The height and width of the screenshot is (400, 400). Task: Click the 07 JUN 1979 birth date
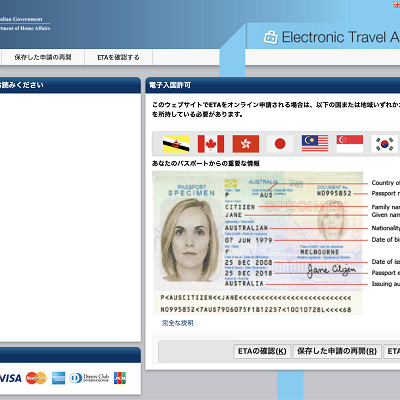click(x=248, y=240)
